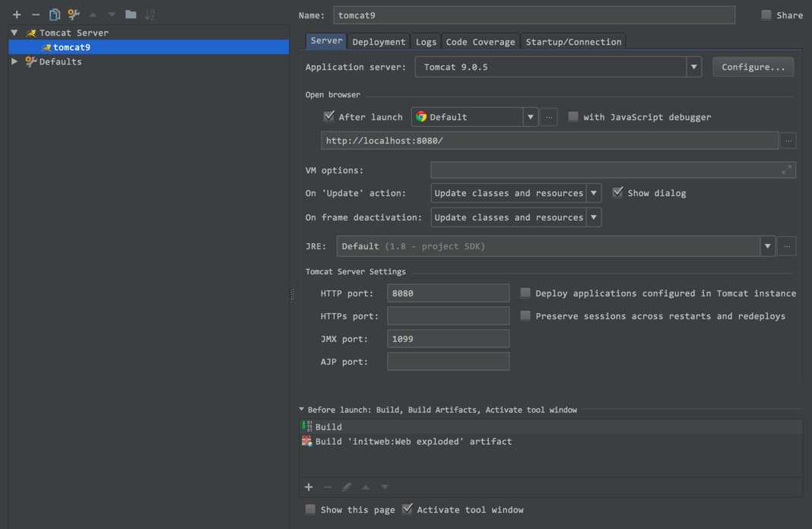Move configuration up in toolbar

tap(93, 14)
